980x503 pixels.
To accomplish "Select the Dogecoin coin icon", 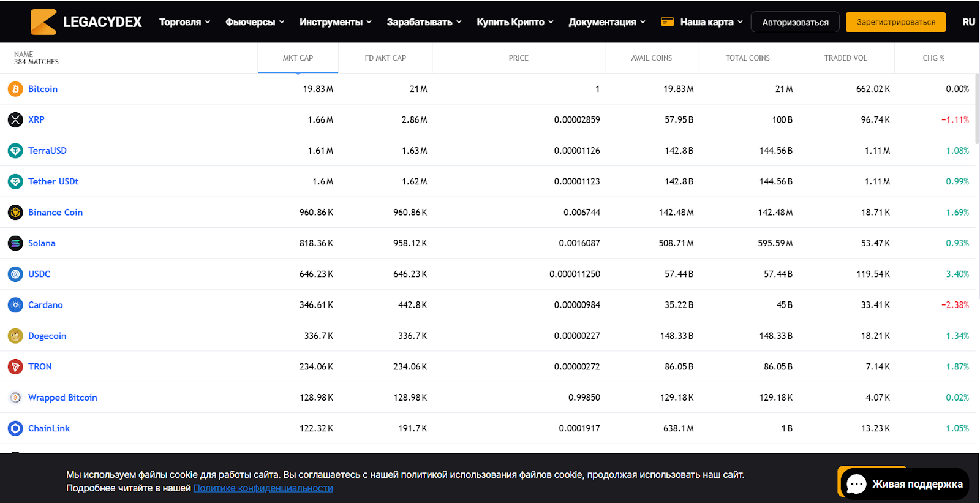I will click(x=15, y=336).
